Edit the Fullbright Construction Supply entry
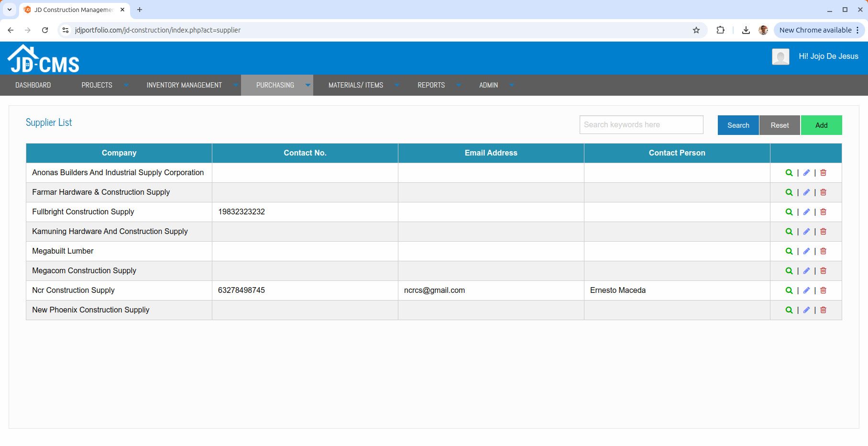 806,212
